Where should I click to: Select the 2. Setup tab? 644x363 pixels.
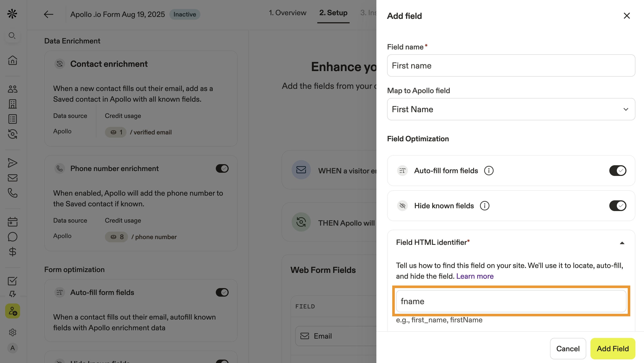click(333, 13)
